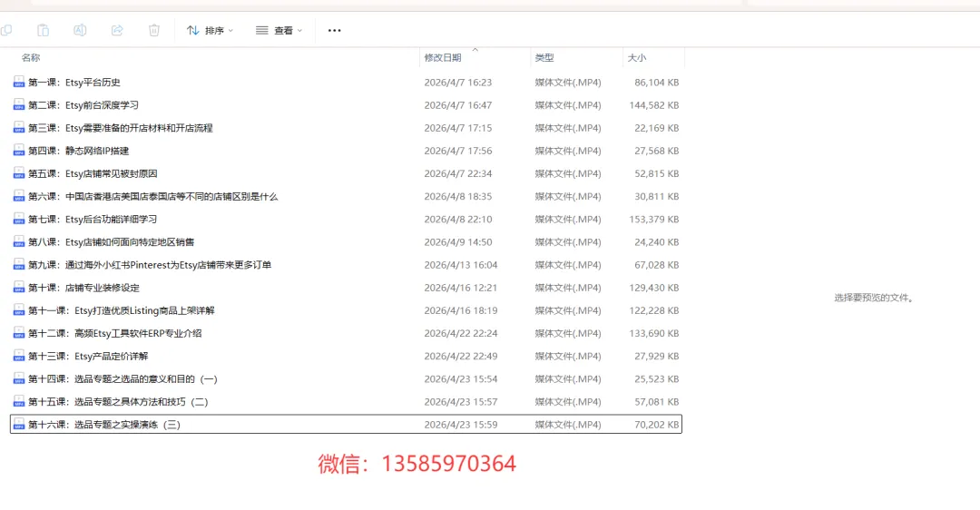
Task: Select file name 第十五课：选品专题之具体方法和技巧（二）
Action: click(118, 401)
